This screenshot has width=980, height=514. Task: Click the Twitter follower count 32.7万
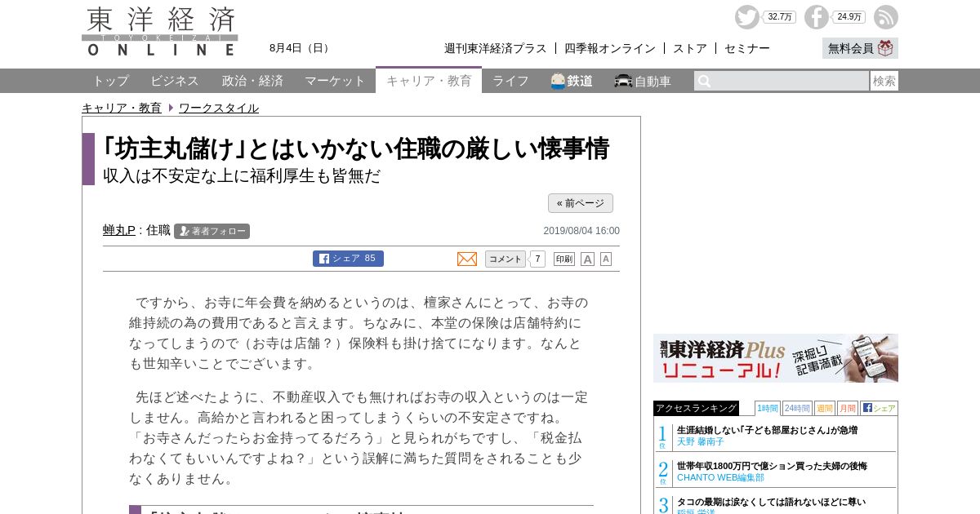[x=780, y=17]
